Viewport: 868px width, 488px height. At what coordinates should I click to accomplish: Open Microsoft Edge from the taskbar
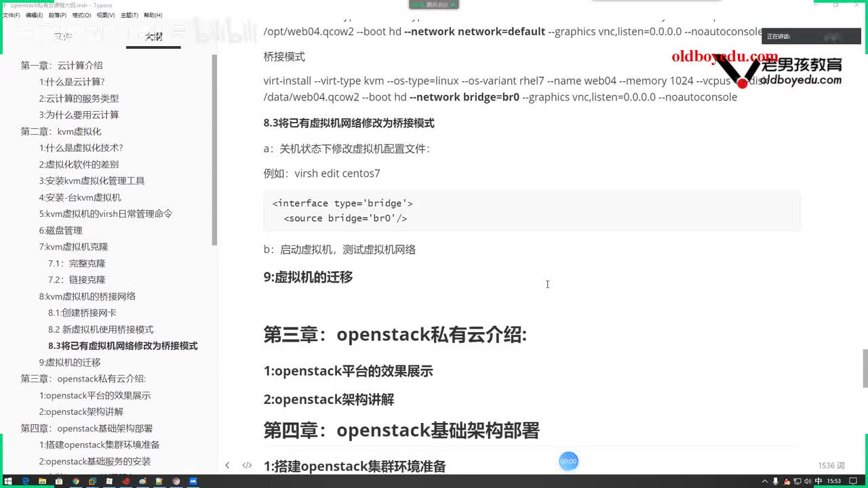click(x=25, y=481)
